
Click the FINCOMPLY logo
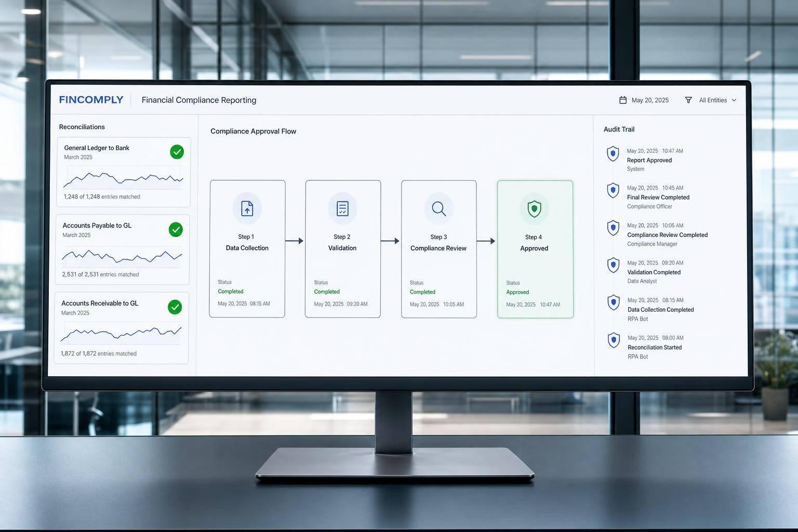pos(91,100)
